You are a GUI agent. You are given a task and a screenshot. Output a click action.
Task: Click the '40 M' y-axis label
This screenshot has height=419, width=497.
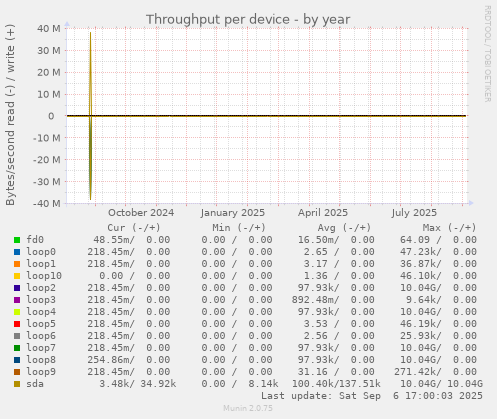pyautogui.click(x=49, y=29)
